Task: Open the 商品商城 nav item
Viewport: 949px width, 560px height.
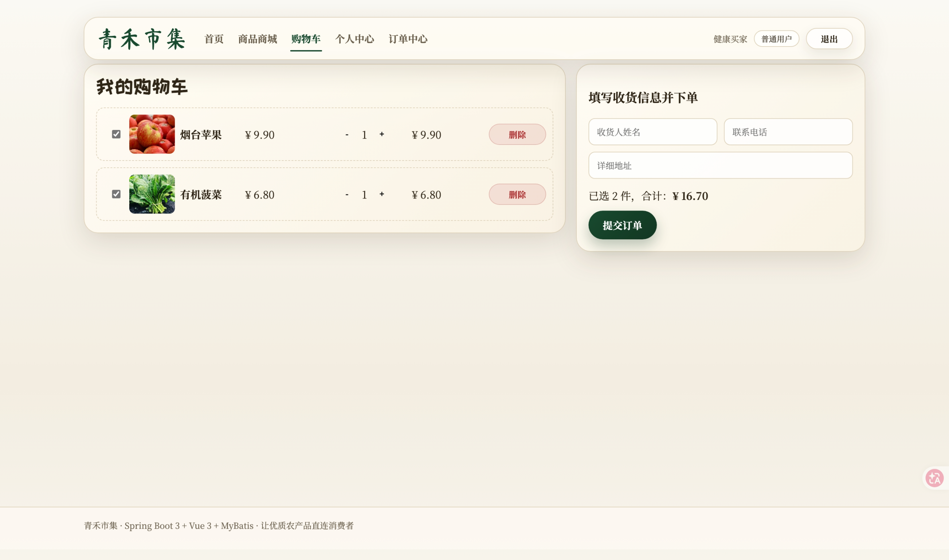Action: pos(258,39)
